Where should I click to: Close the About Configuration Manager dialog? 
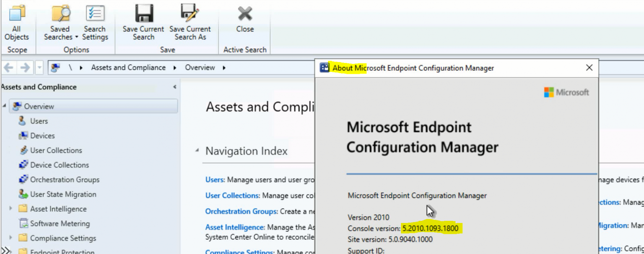[x=589, y=68]
